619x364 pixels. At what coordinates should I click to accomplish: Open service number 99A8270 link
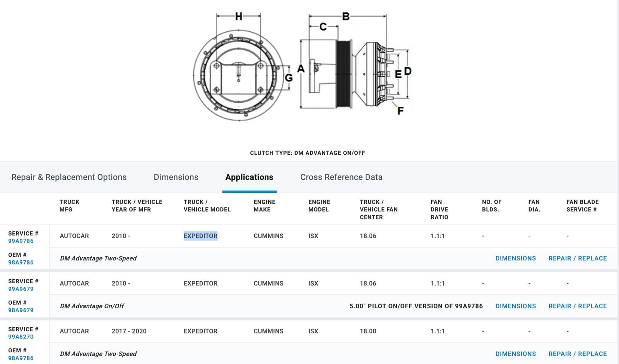click(21, 337)
